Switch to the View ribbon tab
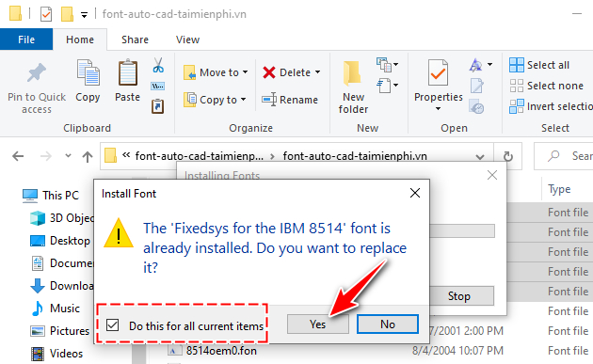The image size is (593, 364). point(187,40)
